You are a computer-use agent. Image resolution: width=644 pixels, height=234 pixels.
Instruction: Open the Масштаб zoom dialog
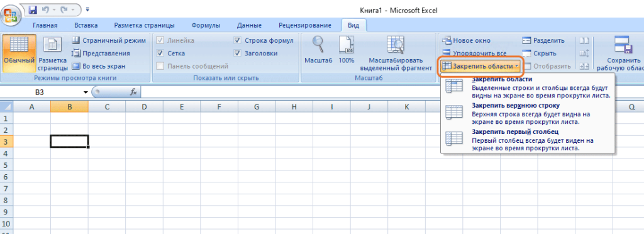pyautogui.click(x=319, y=50)
